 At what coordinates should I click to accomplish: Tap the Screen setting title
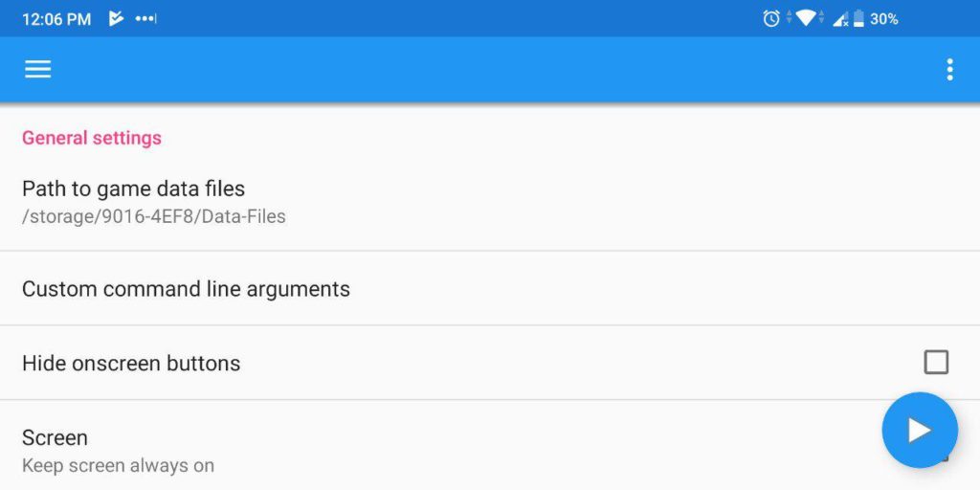pos(55,437)
